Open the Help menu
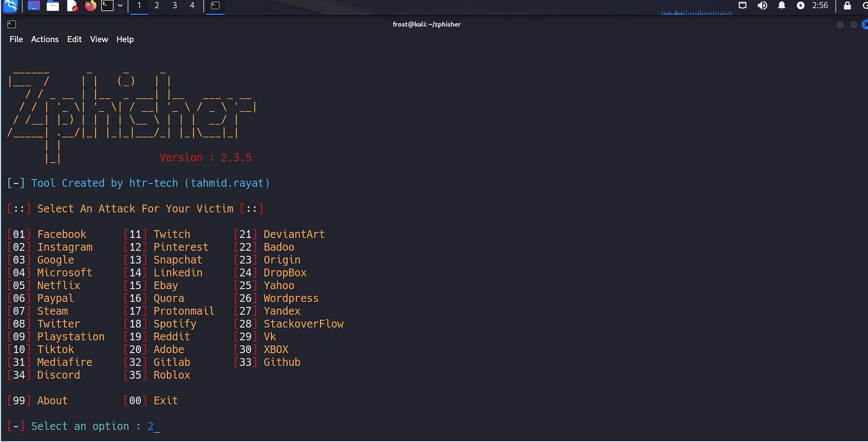The image size is (868, 442). pos(125,39)
